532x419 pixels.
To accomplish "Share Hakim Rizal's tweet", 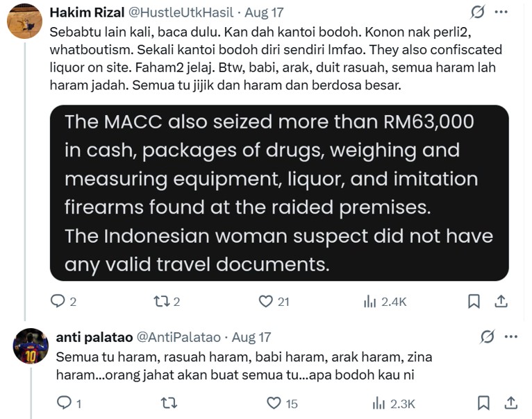I will 501,301.
